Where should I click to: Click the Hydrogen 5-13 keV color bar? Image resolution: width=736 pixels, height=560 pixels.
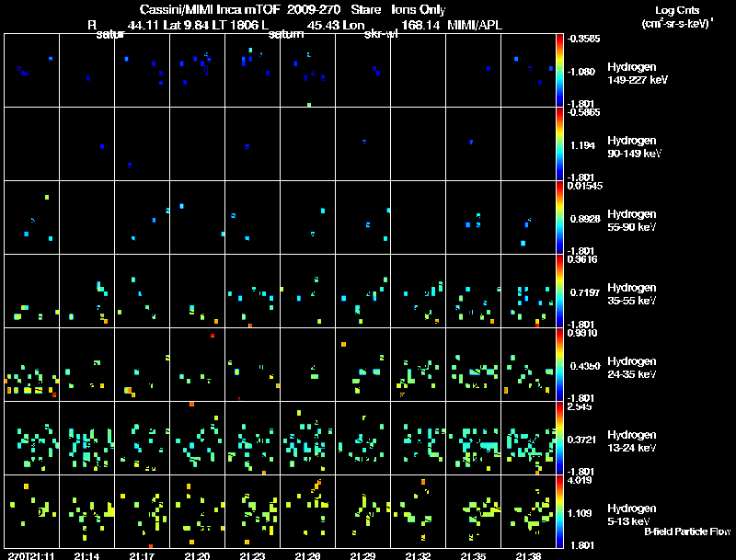pos(559,512)
